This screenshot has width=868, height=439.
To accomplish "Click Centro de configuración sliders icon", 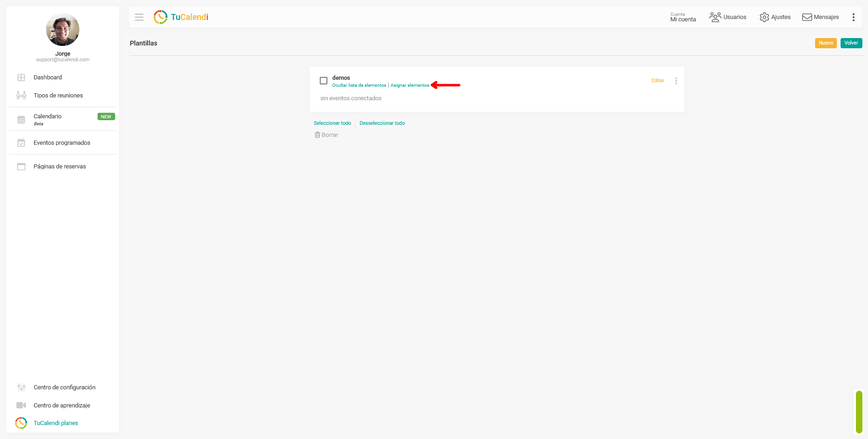I will coord(21,387).
